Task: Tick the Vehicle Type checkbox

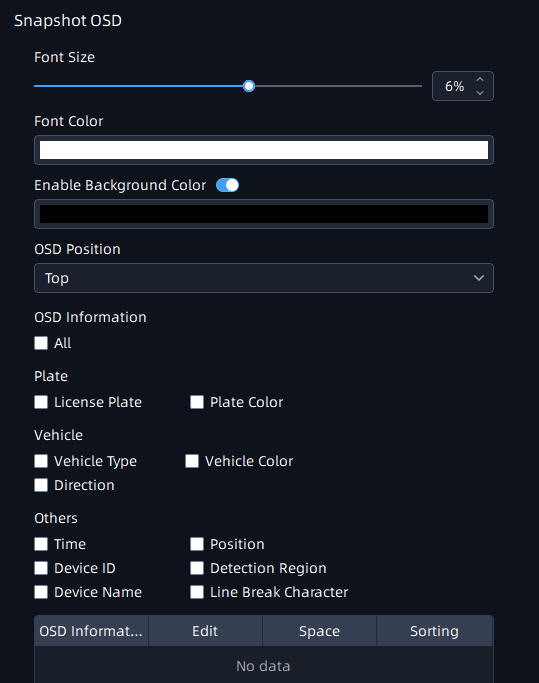Action: tap(41, 461)
